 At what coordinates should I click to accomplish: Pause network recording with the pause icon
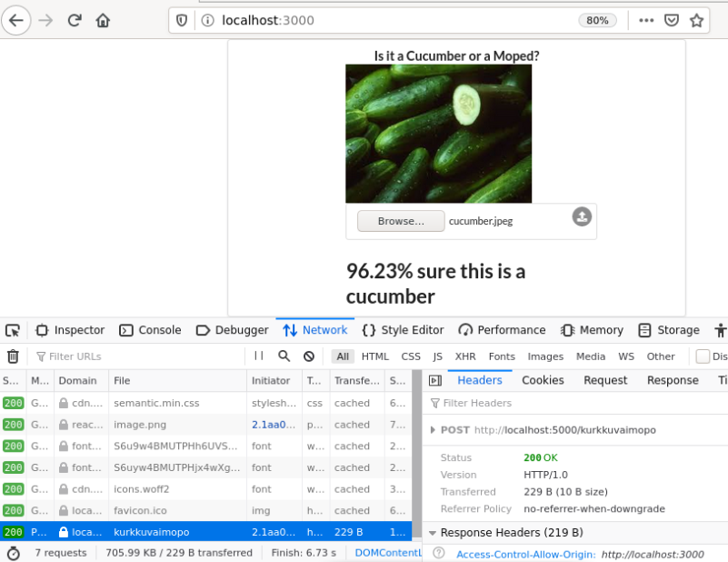click(259, 356)
